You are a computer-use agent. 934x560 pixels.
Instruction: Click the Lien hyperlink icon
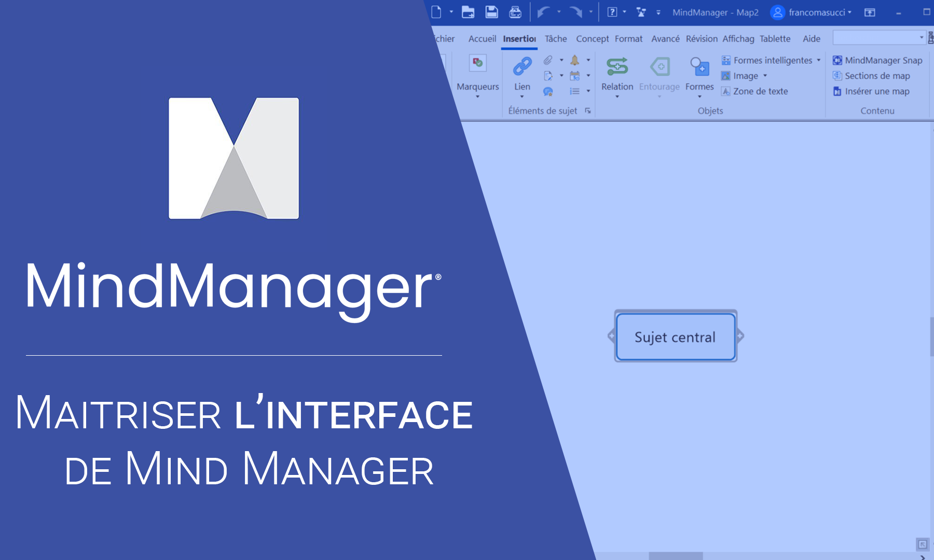pos(522,67)
